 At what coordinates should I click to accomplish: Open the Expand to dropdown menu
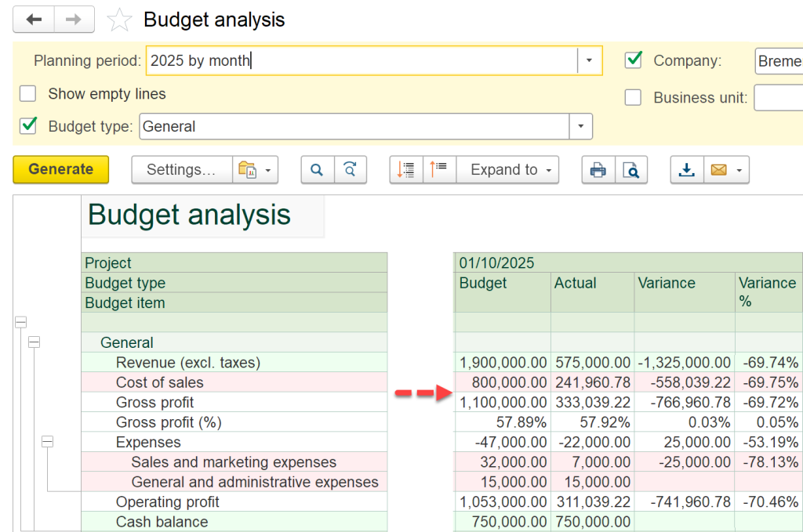point(507,170)
